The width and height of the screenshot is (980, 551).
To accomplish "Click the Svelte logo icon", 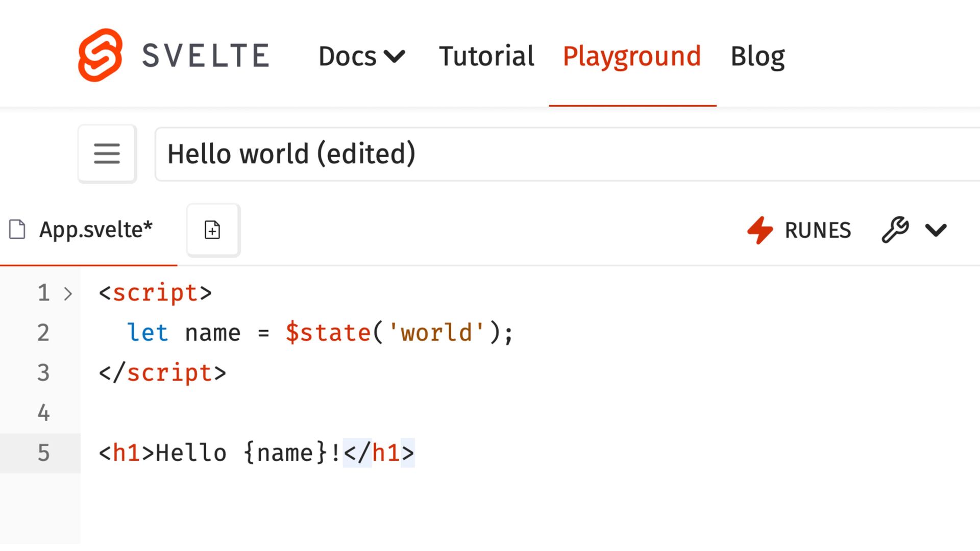I will click(x=100, y=55).
